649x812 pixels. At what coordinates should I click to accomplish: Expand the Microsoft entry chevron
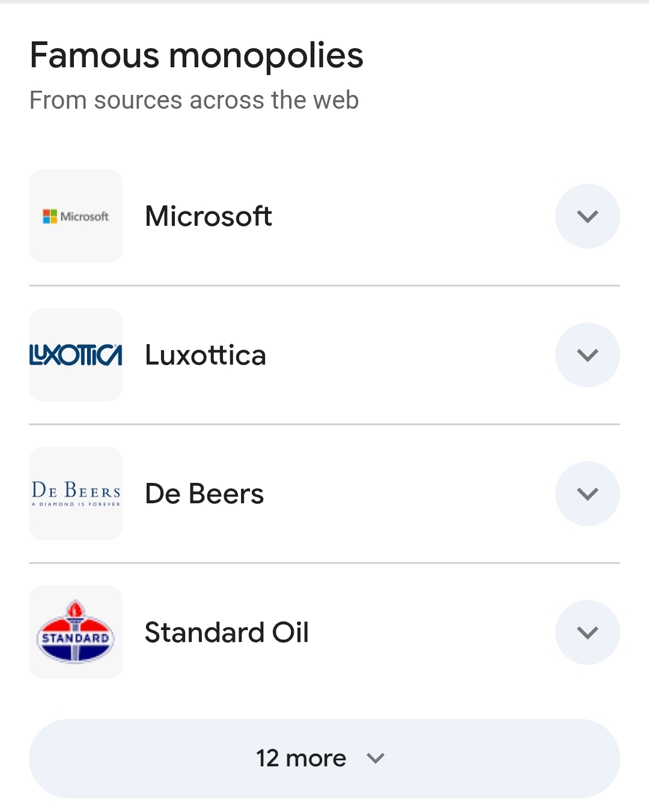(588, 216)
